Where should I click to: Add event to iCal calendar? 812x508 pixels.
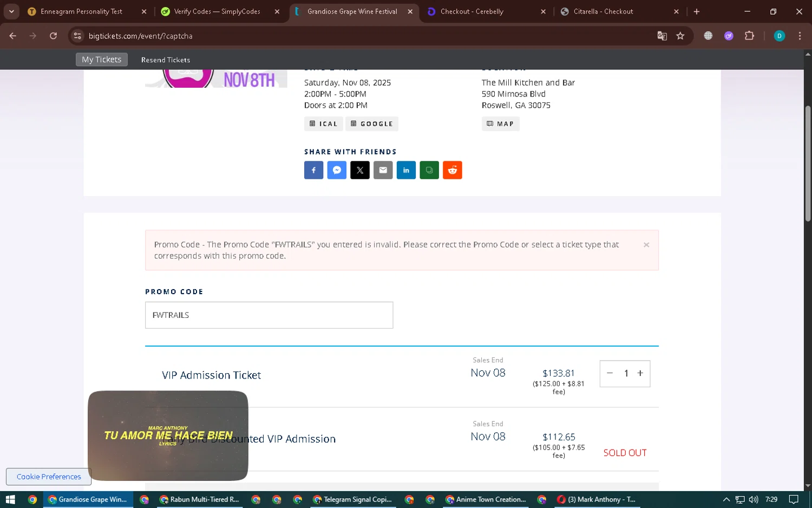tap(324, 124)
